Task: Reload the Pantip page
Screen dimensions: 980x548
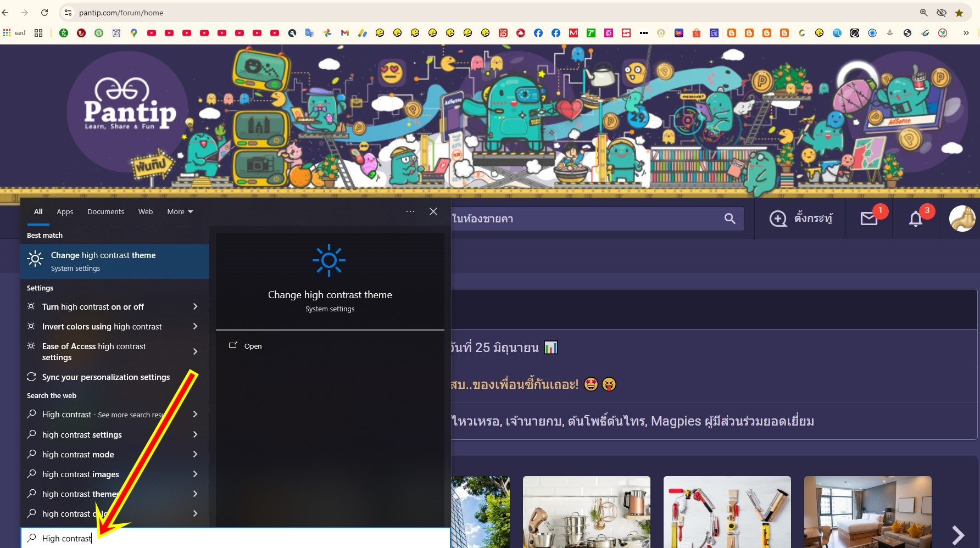Action: (45, 13)
